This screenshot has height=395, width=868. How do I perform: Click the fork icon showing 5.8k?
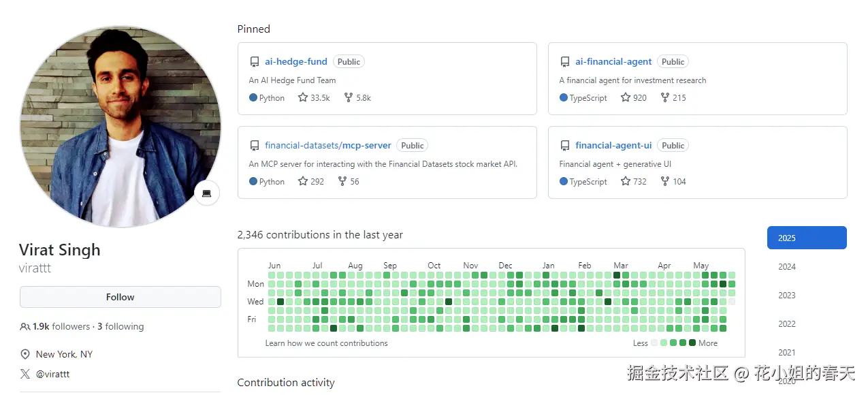coord(349,97)
